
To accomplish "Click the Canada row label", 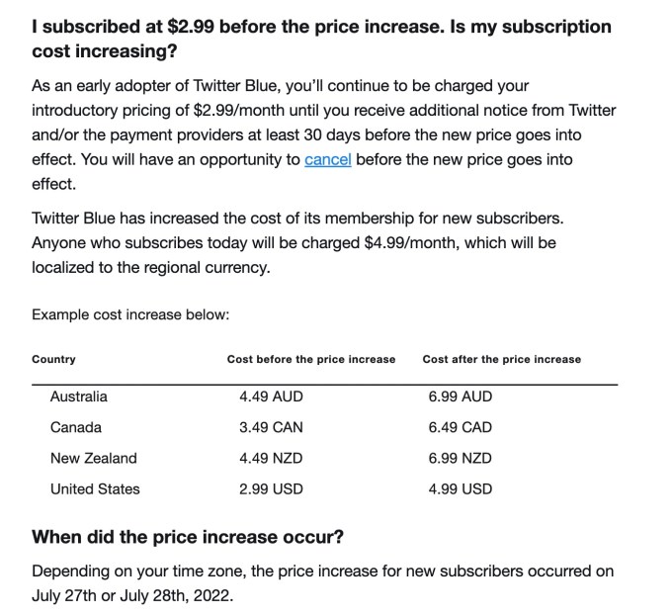I will coord(76,427).
